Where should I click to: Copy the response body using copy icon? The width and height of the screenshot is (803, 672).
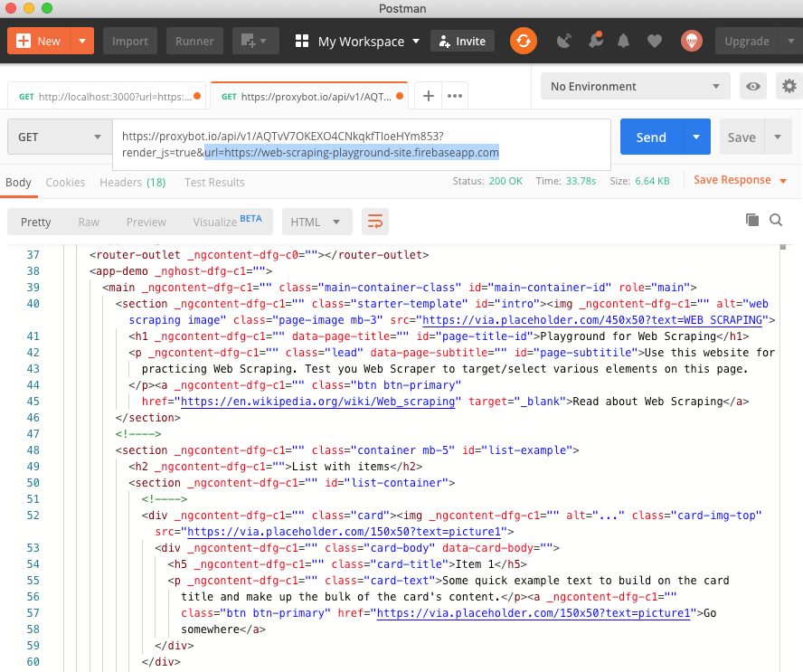click(751, 219)
